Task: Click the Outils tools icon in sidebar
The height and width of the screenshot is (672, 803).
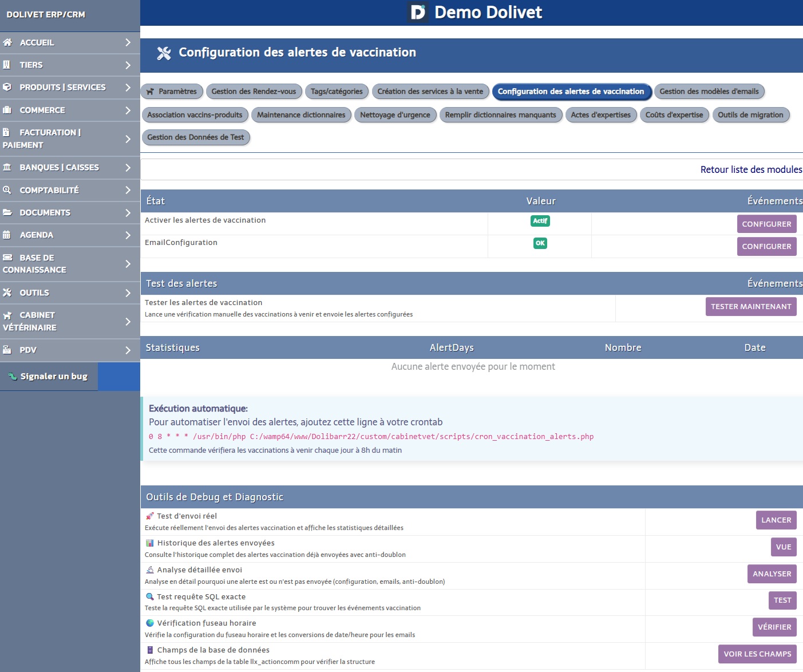Action: [7, 292]
